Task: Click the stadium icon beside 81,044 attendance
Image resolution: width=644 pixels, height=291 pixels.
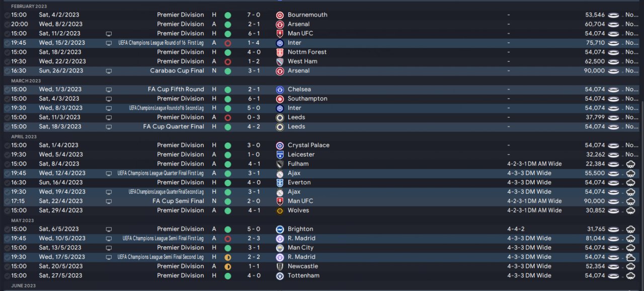Action: [613, 239]
